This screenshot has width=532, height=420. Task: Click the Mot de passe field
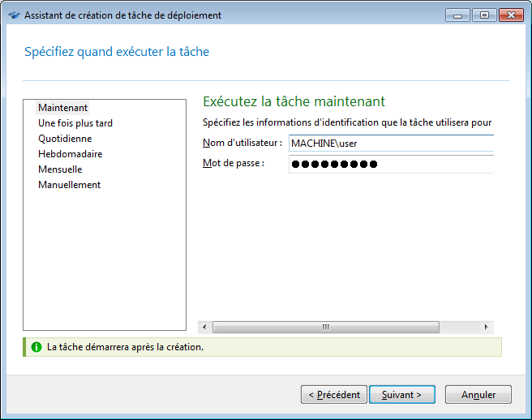[390, 165]
